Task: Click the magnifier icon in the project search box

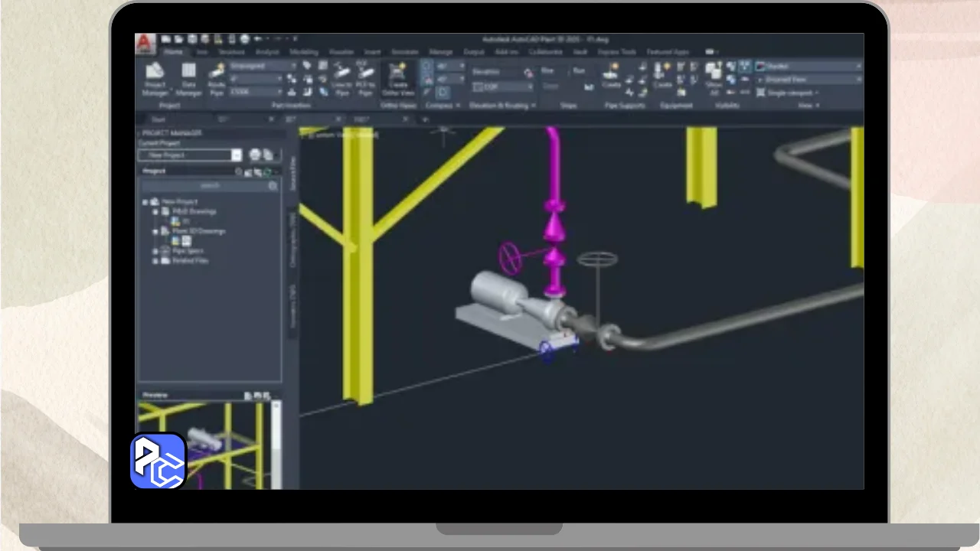Action: pos(273,186)
